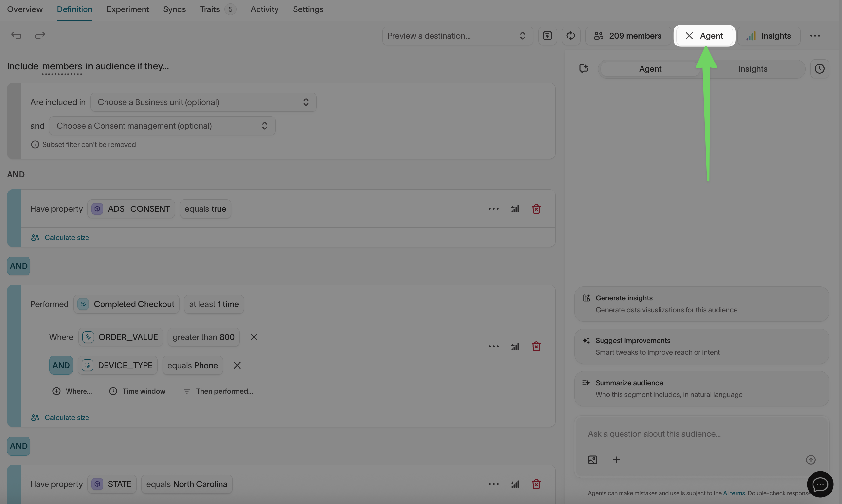Click the refresh audience size icon
The width and height of the screenshot is (842, 504).
point(571,36)
